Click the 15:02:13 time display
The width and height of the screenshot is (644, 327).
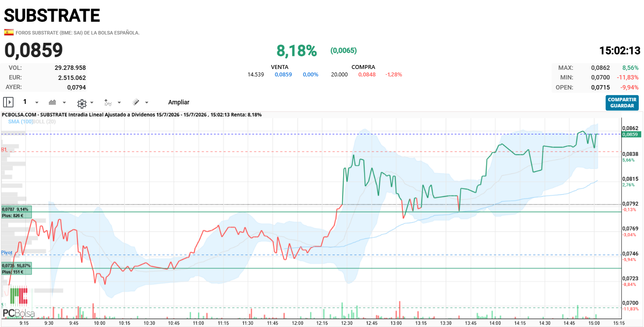620,50
